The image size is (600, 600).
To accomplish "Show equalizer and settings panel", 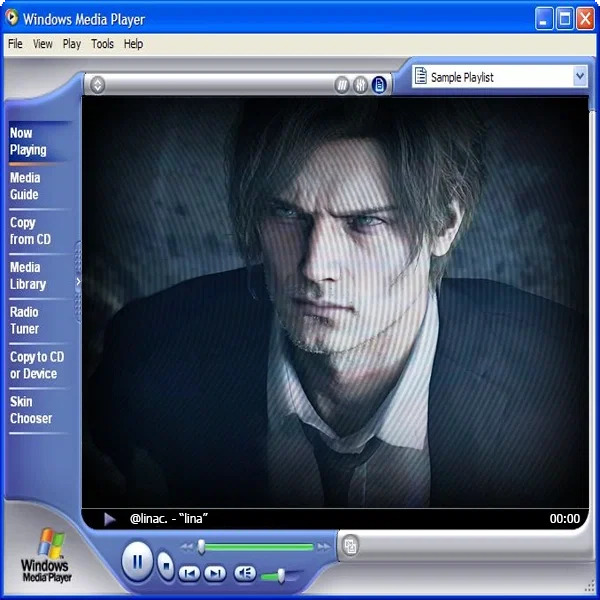I will coord(360,85).
